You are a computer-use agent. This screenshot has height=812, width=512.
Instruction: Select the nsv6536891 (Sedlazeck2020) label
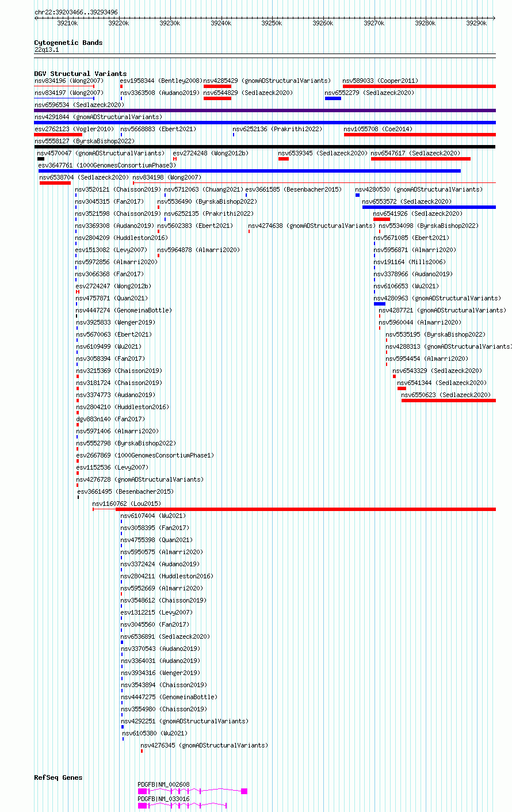tap(165, 636)
